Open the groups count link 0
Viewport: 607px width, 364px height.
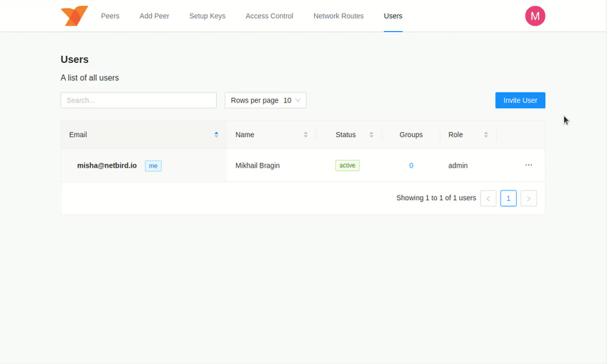pos(411,165)
